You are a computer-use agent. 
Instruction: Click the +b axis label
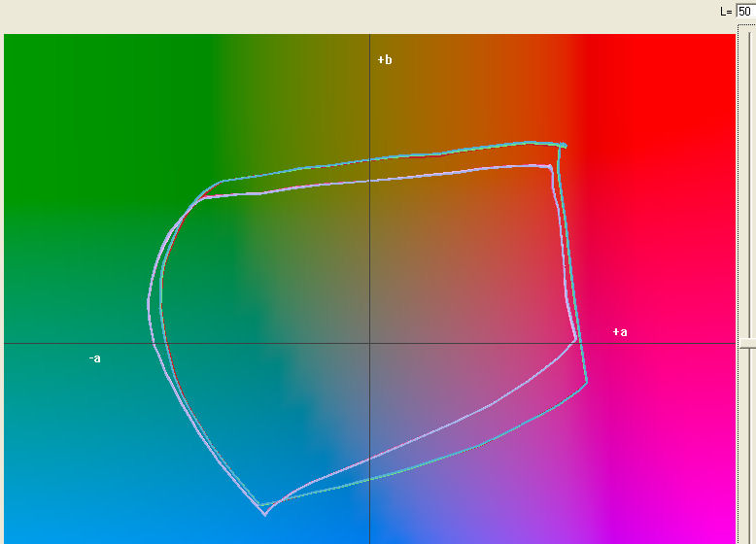pos(385,60)
